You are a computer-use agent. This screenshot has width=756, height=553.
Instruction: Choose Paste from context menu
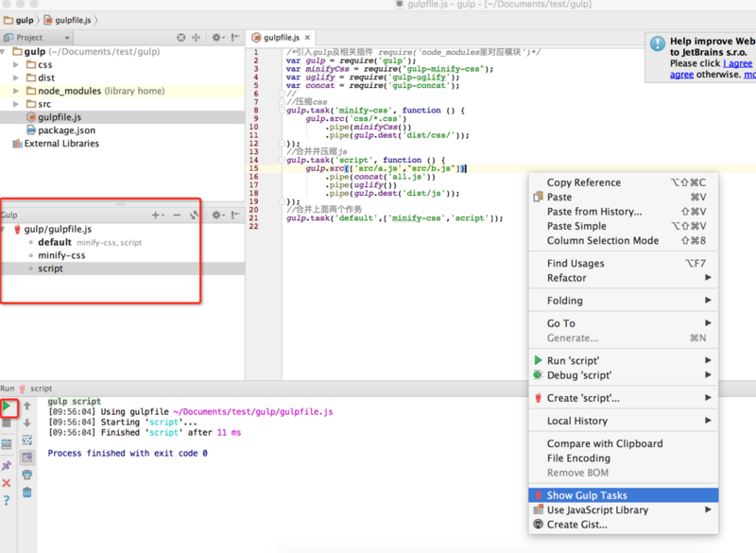[x=623, y=197]
